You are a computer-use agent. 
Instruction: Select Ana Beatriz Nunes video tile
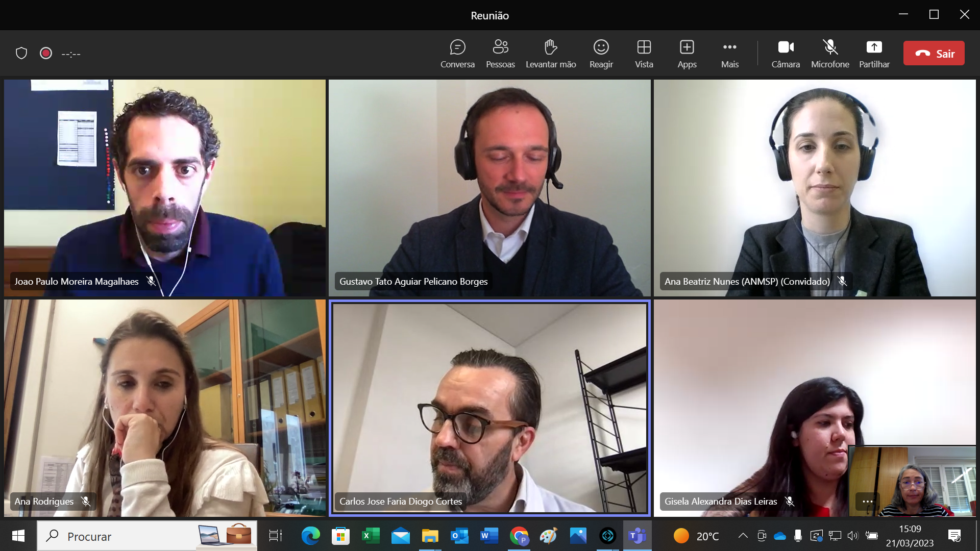click(x=815, y=188)
